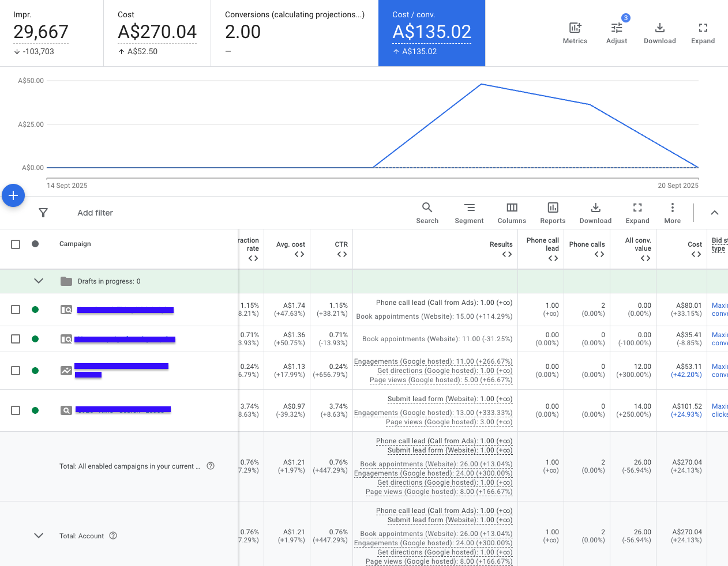Select the first campaign row checkbox
Screen dimensions: 728x566
point(16,310)
